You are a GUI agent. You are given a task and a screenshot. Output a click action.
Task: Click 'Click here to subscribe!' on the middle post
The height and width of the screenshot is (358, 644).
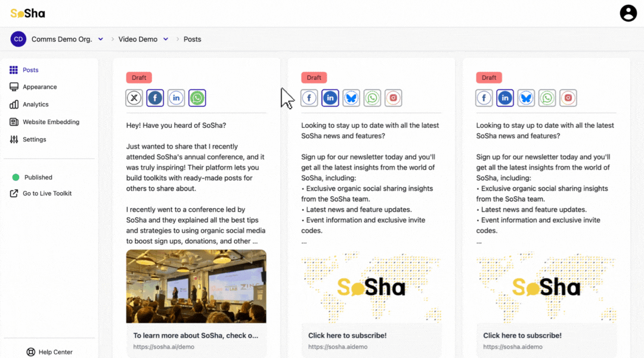[347, 335]
